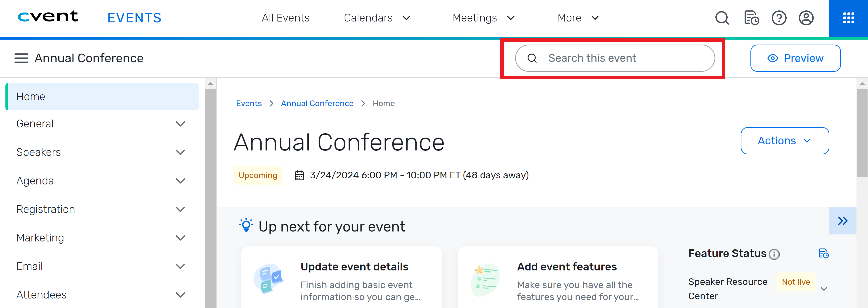Expand the Registration sidebar section

coord(180,209)
